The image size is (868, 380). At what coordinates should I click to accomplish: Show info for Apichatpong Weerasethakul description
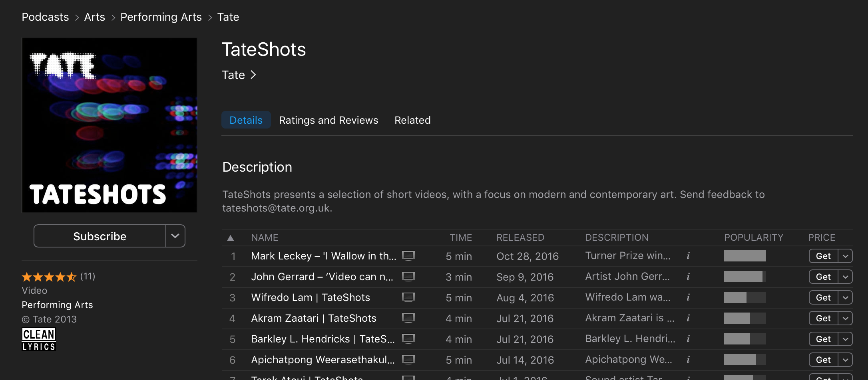point(688,360)
